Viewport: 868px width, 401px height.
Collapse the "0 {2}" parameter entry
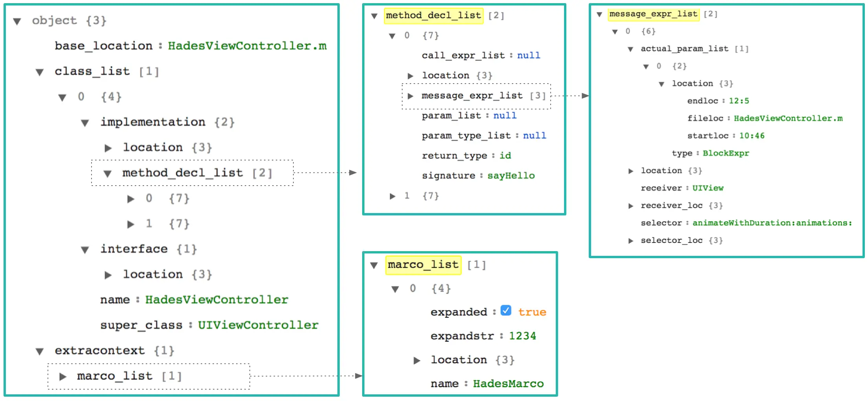(x=646, y=67)
